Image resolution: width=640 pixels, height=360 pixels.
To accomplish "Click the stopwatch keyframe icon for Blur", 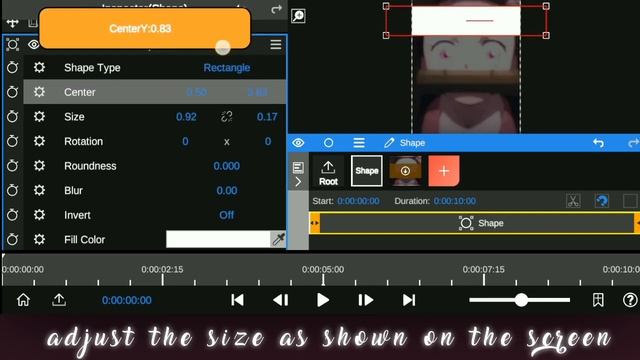I will click(12, 190).
